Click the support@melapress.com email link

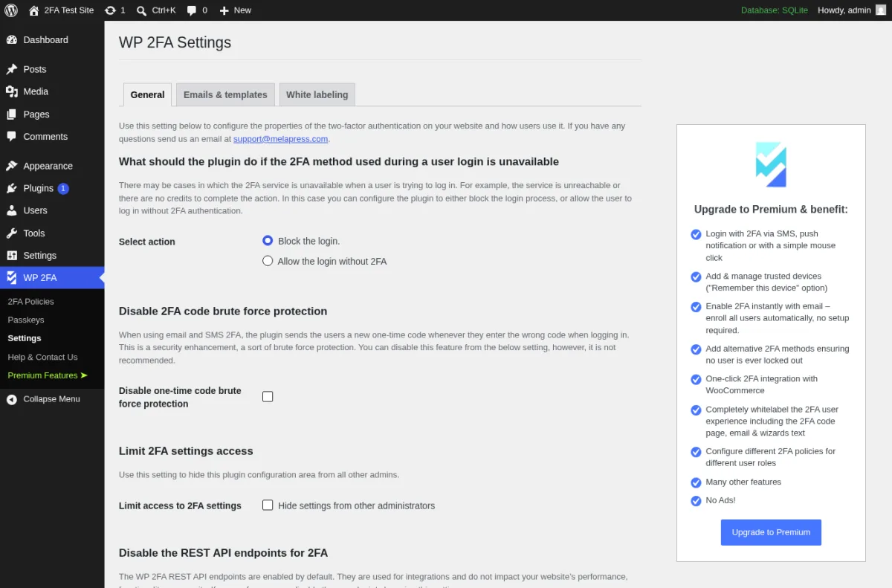coord(280,139)
